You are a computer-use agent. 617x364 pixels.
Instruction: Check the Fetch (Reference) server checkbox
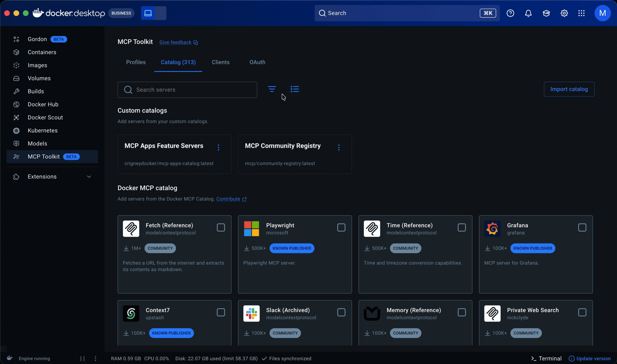pos(221,228)
